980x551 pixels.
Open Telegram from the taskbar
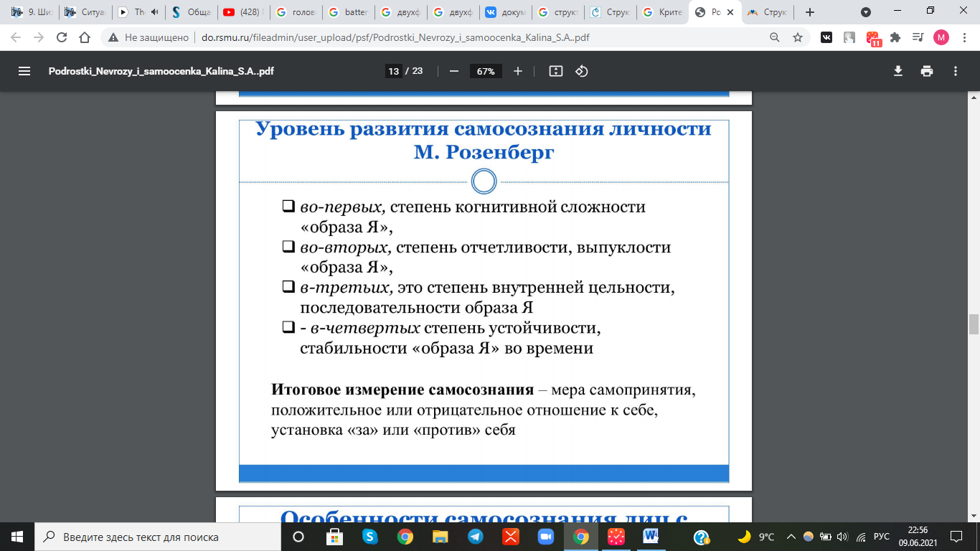pyautogui.click(x=476, y=537)
